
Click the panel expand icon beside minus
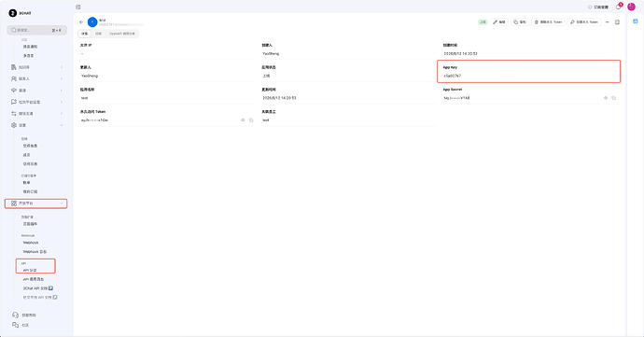[x=617, y=22]
